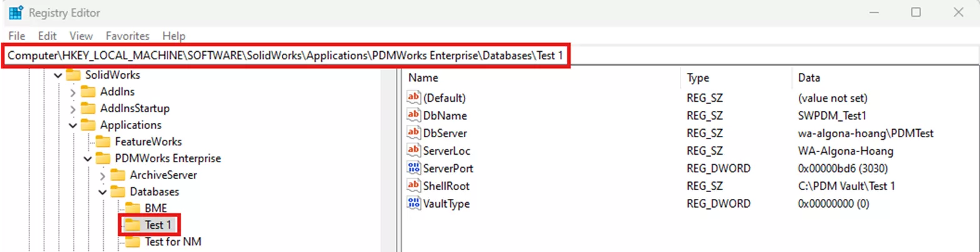Click the Registry Editor title bar icon
The height and width of the screenshot is (252, 980).
16,12
